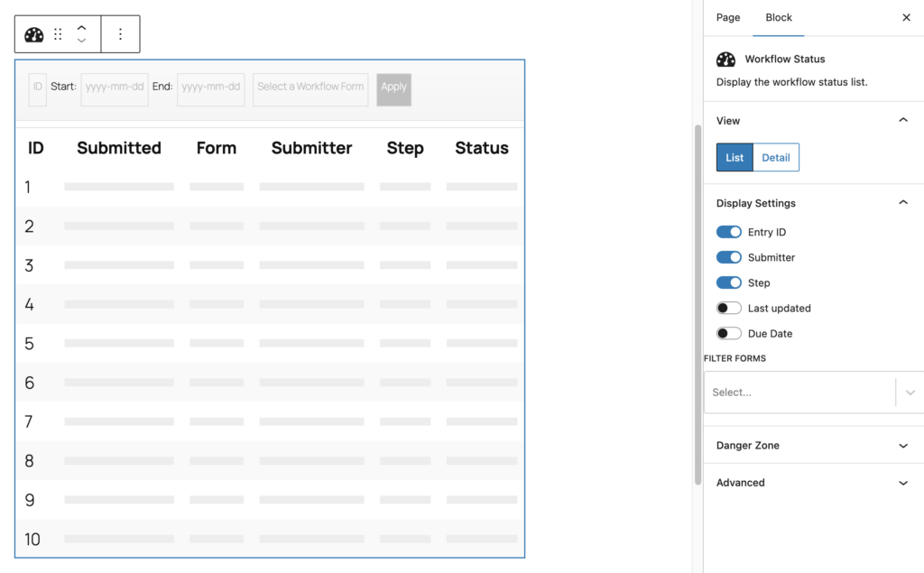Close the settings sidebar with X
The image size is (924, 573).
coord(906,18)
